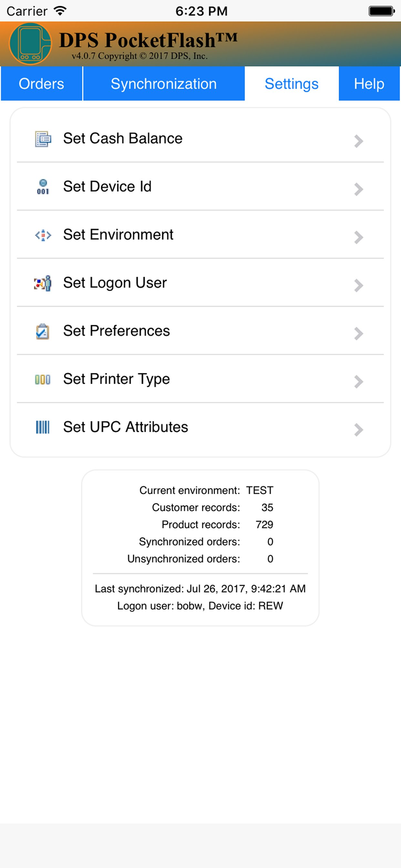
Task: Open Set UPC Attributes chevron arrow
Action: [x=358, y=430]
